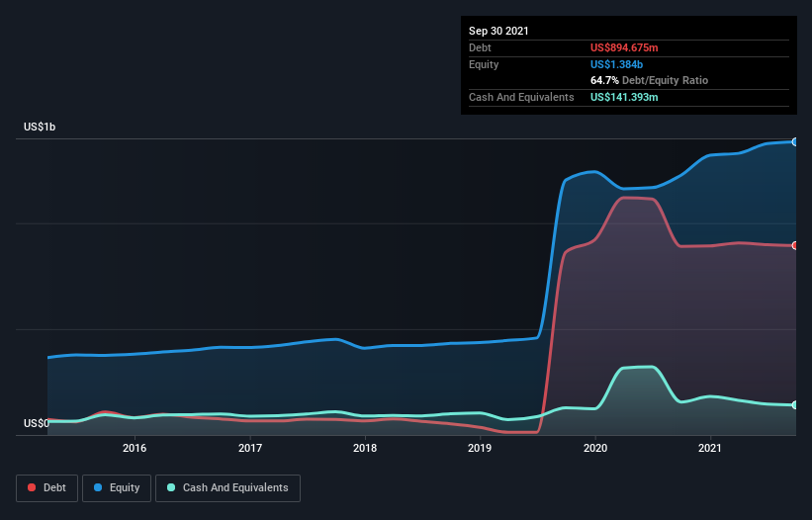
Task: Click the US$1.384b equity value
Action: click(616, 64)
